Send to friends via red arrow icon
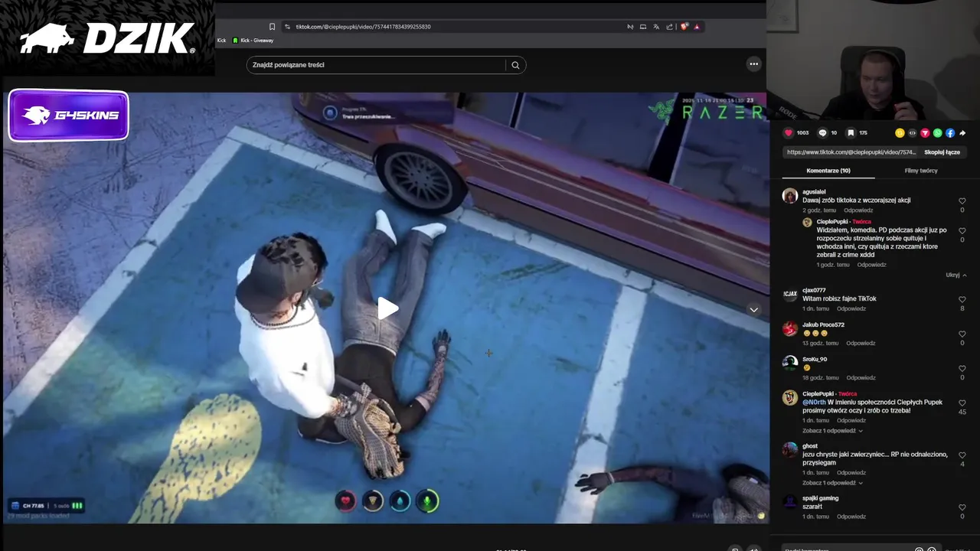This screenshot has height=551, width=980. (x=925, y=133)
